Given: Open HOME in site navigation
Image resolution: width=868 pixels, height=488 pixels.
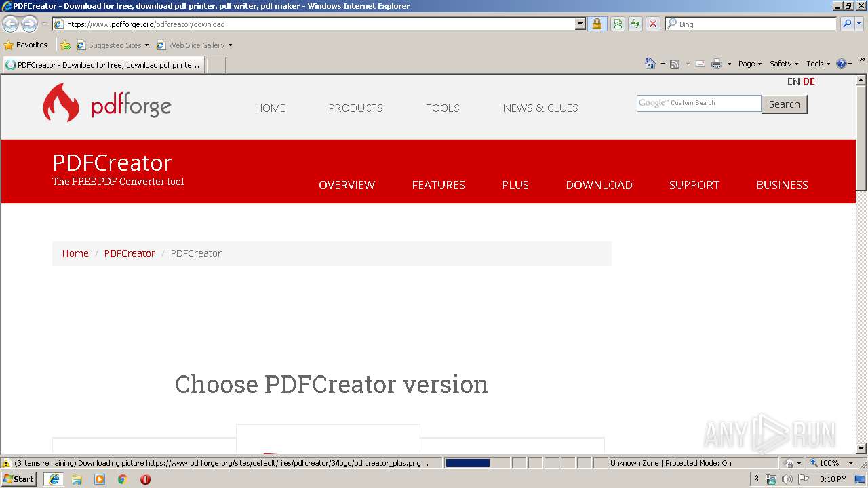Looking at the screenshot, I should (270, 108).
